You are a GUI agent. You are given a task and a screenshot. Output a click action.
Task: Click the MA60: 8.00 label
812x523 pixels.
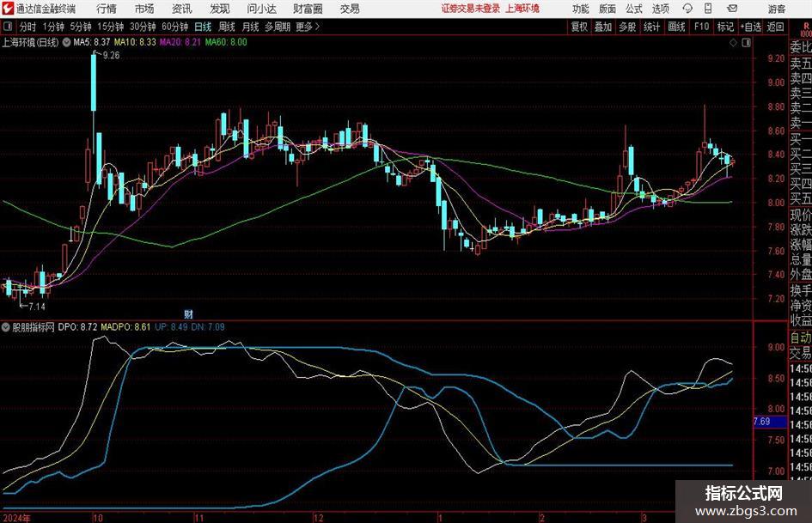226,42
